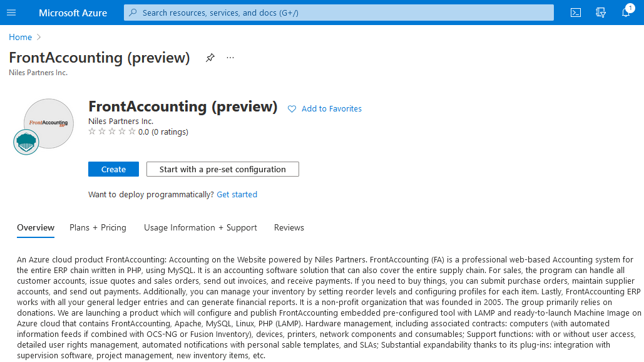The image size is (644, 362).
Task: Click the first rating star
Action: [92, 132]
